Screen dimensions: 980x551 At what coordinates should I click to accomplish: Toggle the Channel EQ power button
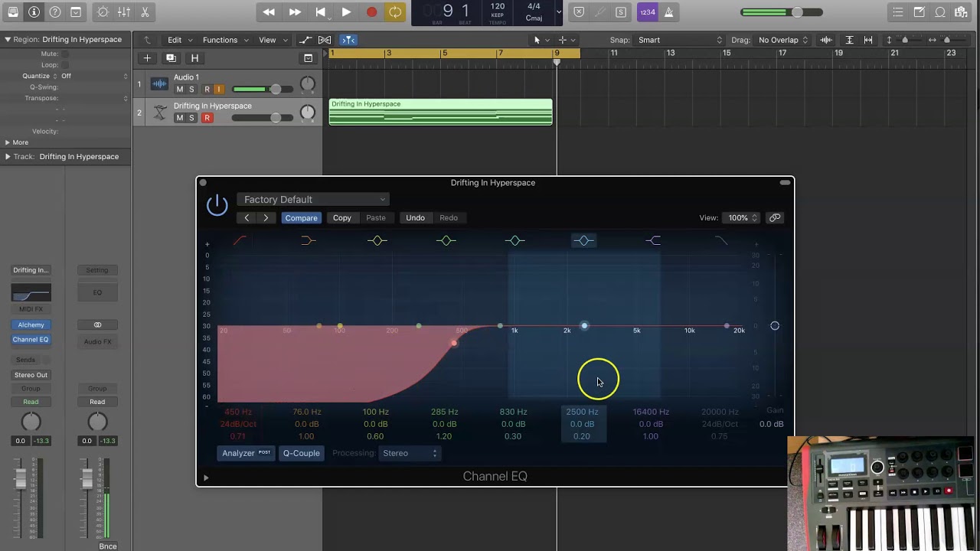click(x=217, y=204)
